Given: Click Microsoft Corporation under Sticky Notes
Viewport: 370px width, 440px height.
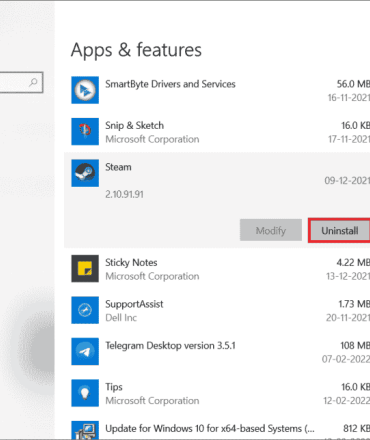Looking at the screenshot, I should [x=152, y=276].
